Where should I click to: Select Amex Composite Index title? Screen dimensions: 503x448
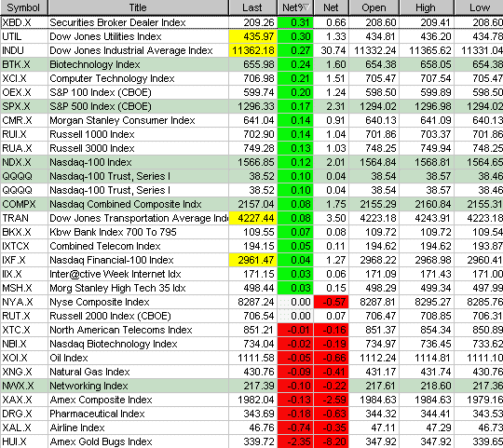pyautogui.click(x=101, y=400)
